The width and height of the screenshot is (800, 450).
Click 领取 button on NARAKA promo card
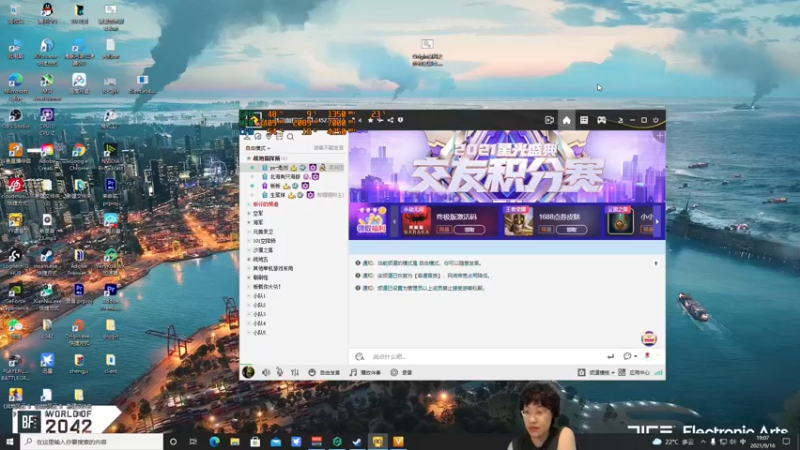pos(469,230)
